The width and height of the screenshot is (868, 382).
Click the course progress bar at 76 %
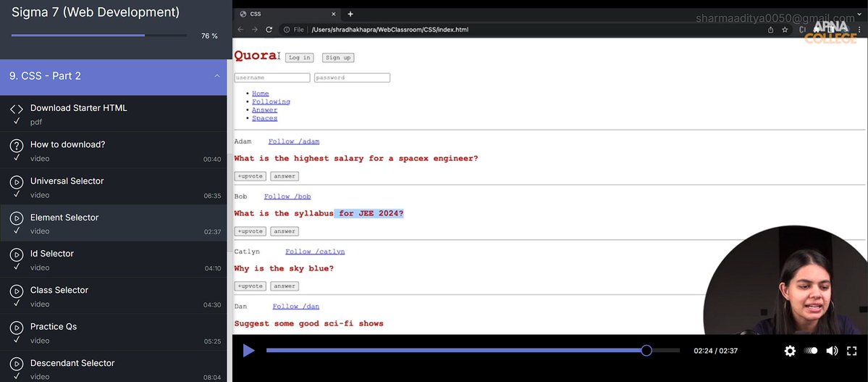click(x=99, y=36)
